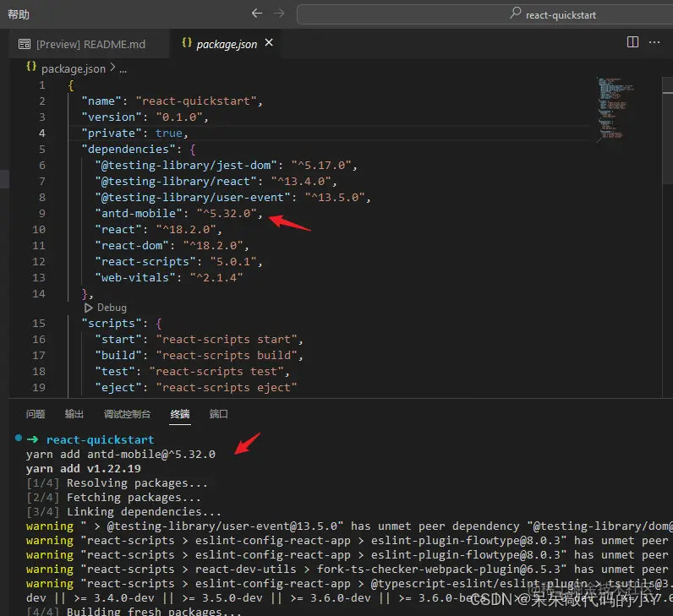Click the "react-scripts eject" value

[227, 387]
